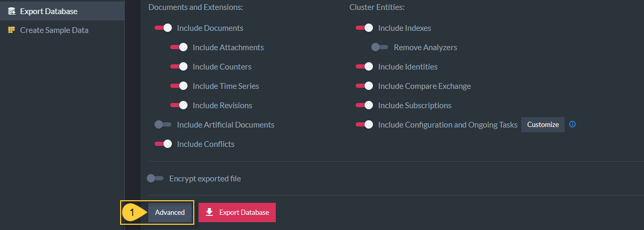644x230 pixels.
Task: Toggle Include Conflicts switch
Action: click(163, 144)
